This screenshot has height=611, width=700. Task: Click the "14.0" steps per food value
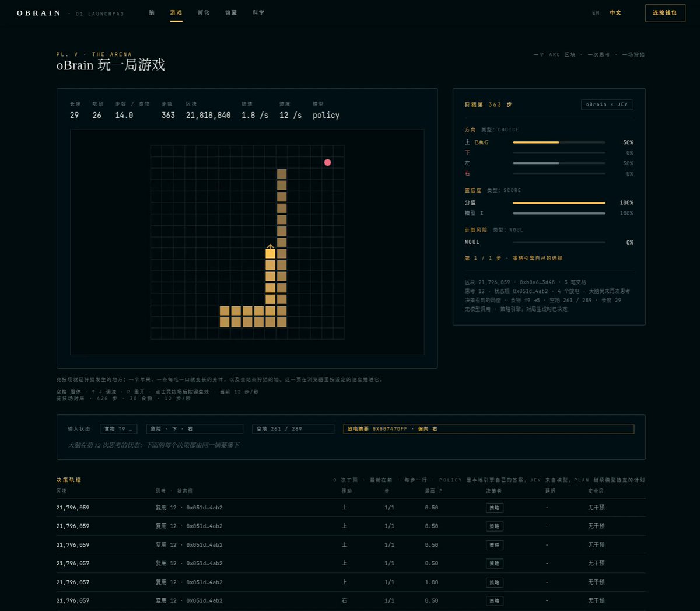click(124, 116)
